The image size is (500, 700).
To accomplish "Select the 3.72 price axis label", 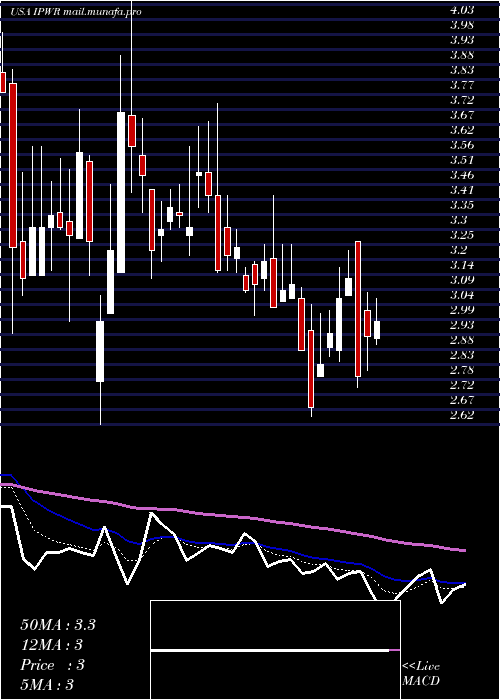I will tap(462, 99).
